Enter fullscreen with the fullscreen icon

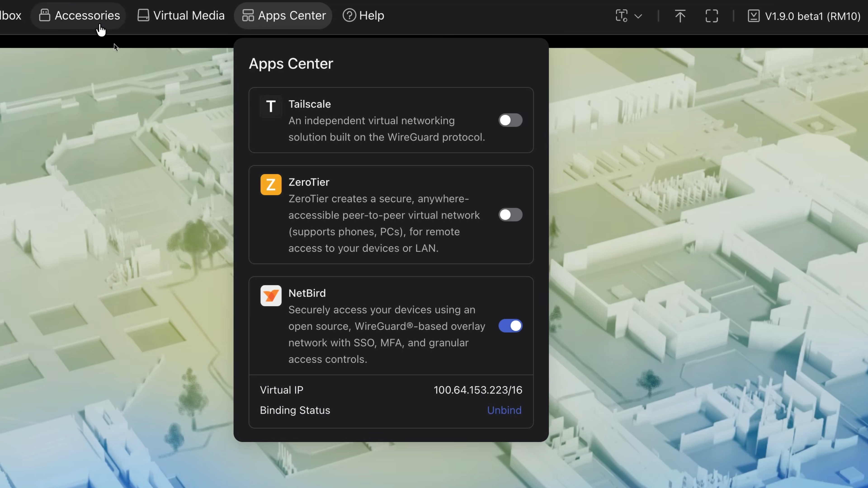[x=712, y=16]
